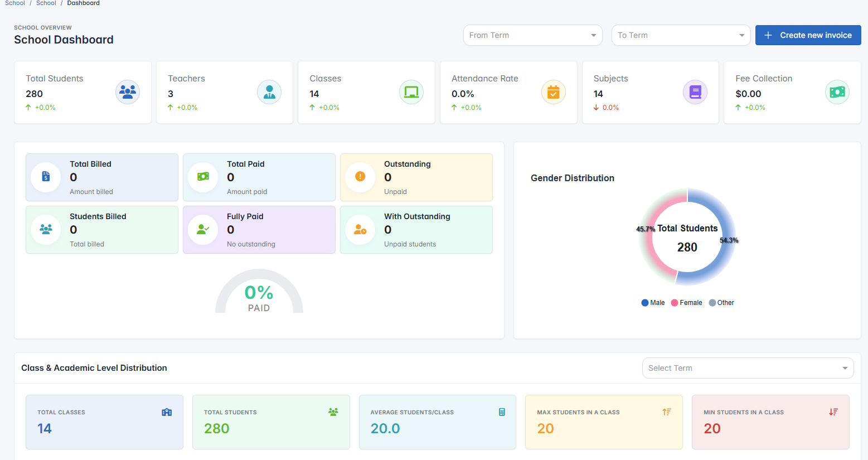The image size is (868, 460).
Task: Open the Outstanding card
Action: [416, 177]
